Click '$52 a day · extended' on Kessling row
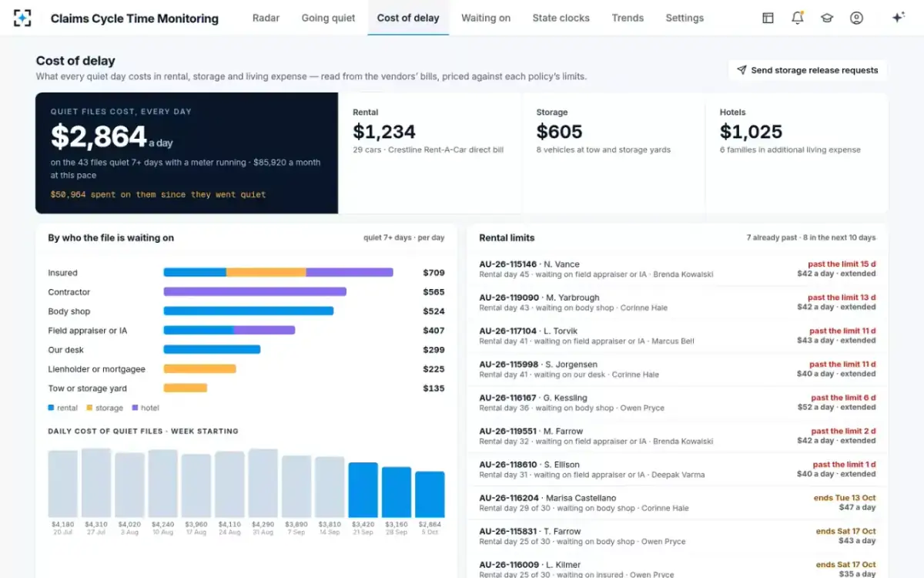This screenshot has height=578, width=924. (x=836, y=407)
